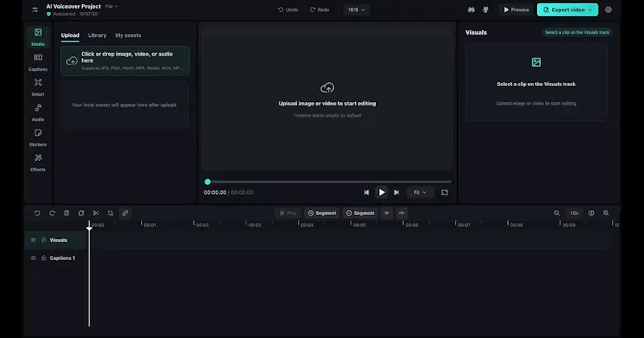Zoom out the timeline magnifier
644x338 pixels.
556,212
